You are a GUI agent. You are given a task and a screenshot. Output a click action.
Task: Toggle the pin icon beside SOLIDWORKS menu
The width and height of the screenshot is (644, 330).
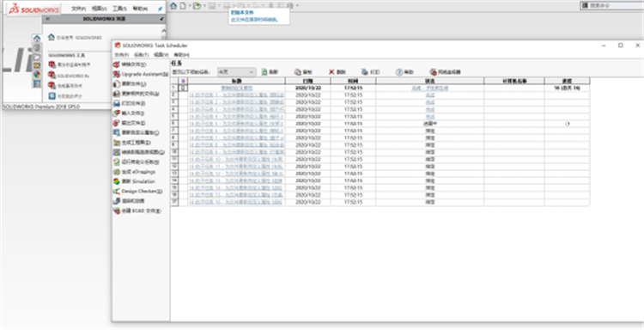160,9
